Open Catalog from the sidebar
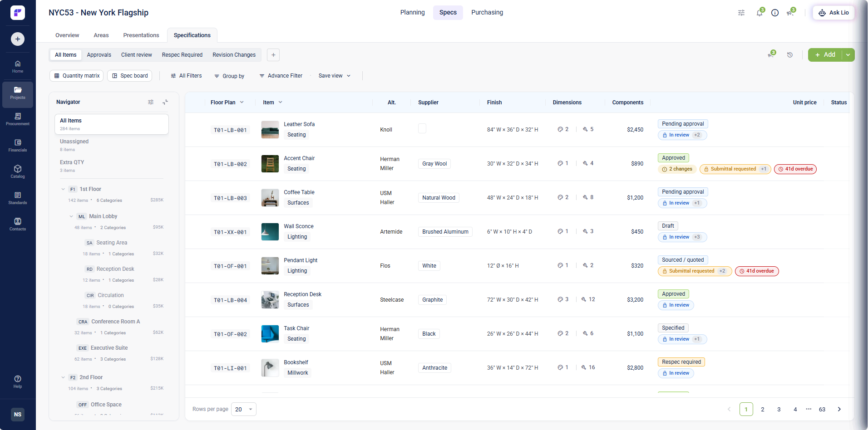868x430 pixels. pyautogui.click(x=18, y=172)
